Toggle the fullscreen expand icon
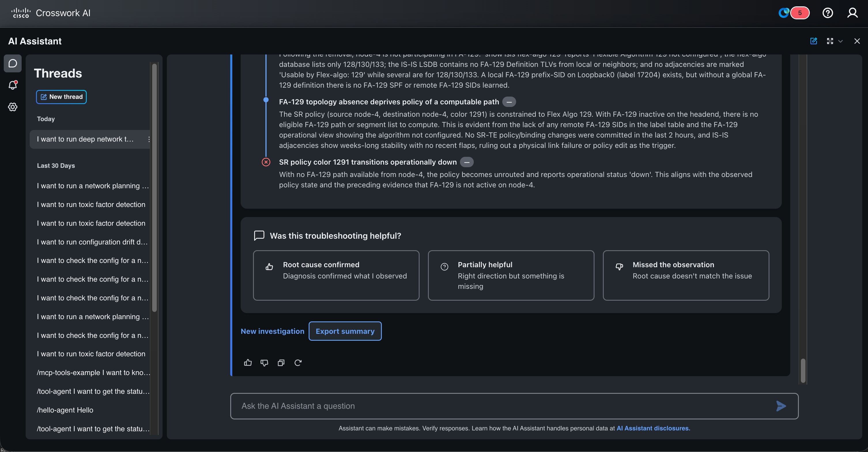 click(x=830, y=41)
